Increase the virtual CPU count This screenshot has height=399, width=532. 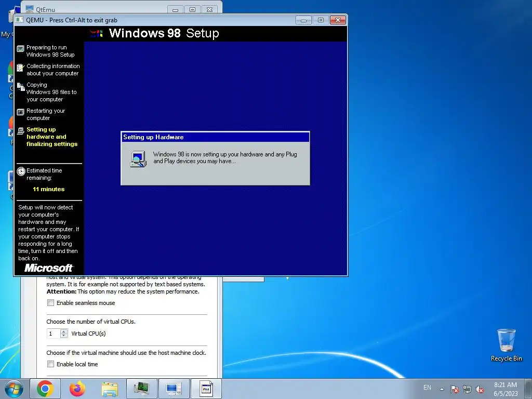pos(64,331)
